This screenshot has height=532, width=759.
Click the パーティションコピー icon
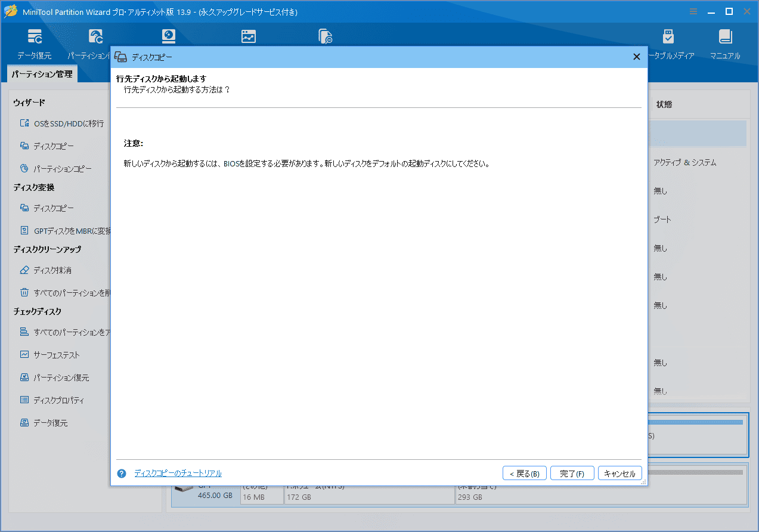click(24, 169)
